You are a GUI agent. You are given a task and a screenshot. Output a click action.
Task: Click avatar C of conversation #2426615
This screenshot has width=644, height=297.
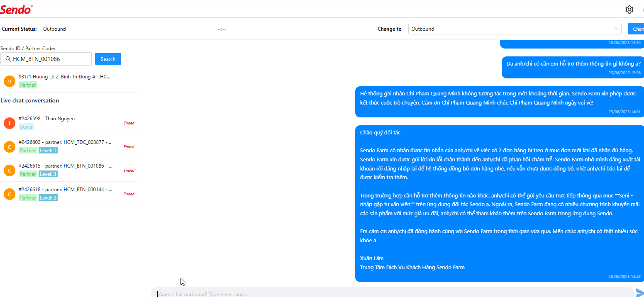(10, 170)
